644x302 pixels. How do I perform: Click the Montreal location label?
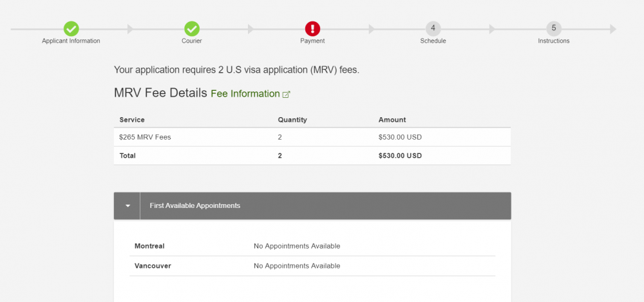[149, 246]
